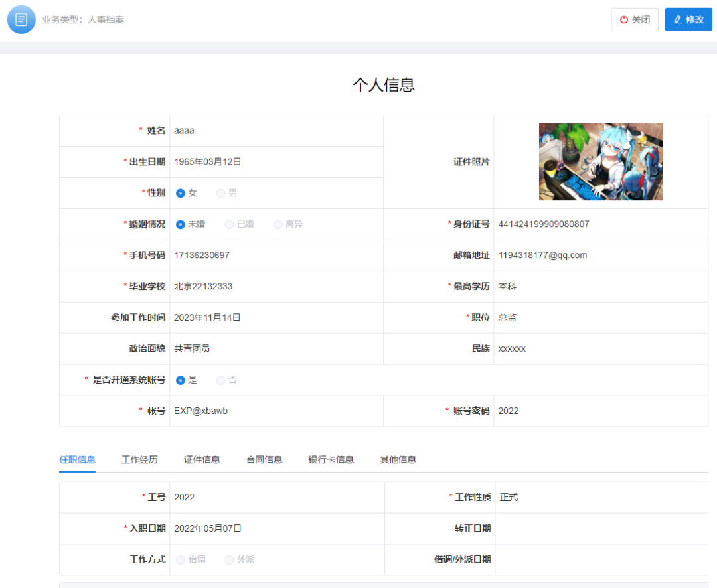717x588 pixels.
Task: Click birth date 1965年03月12日
Action: 208,162
